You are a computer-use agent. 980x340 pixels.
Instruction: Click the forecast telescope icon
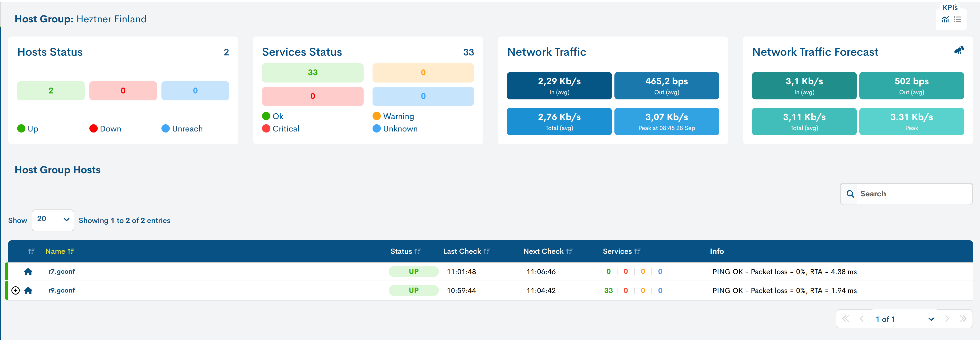click(x=959, y=51)
